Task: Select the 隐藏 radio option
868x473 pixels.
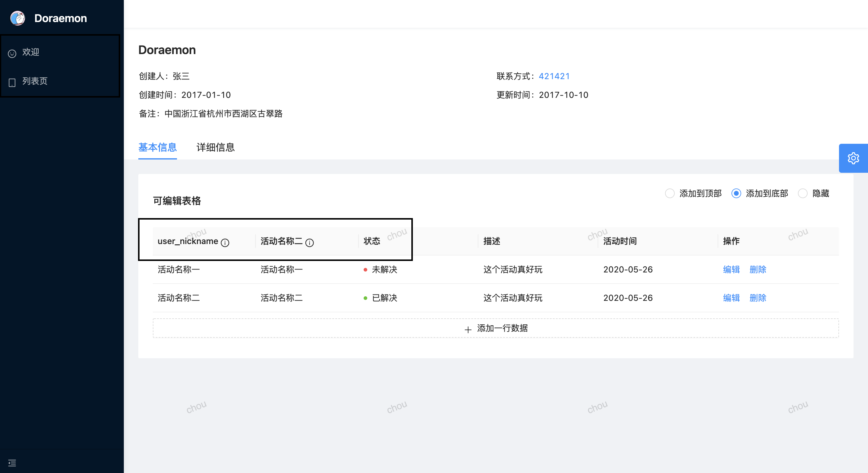Action: (803, 193)
